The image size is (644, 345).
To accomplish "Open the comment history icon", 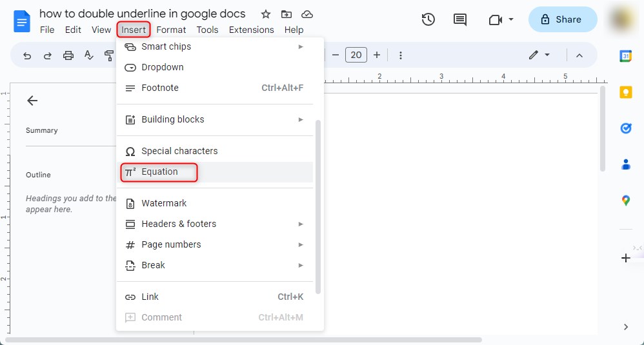I will pos(459,19).
